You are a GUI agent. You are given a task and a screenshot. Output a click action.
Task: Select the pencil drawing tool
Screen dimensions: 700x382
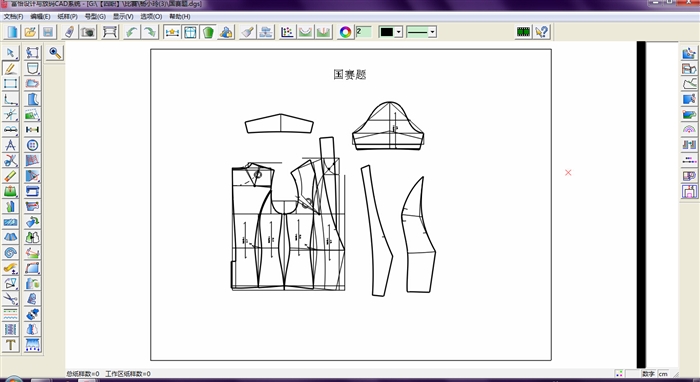[11, 68]
